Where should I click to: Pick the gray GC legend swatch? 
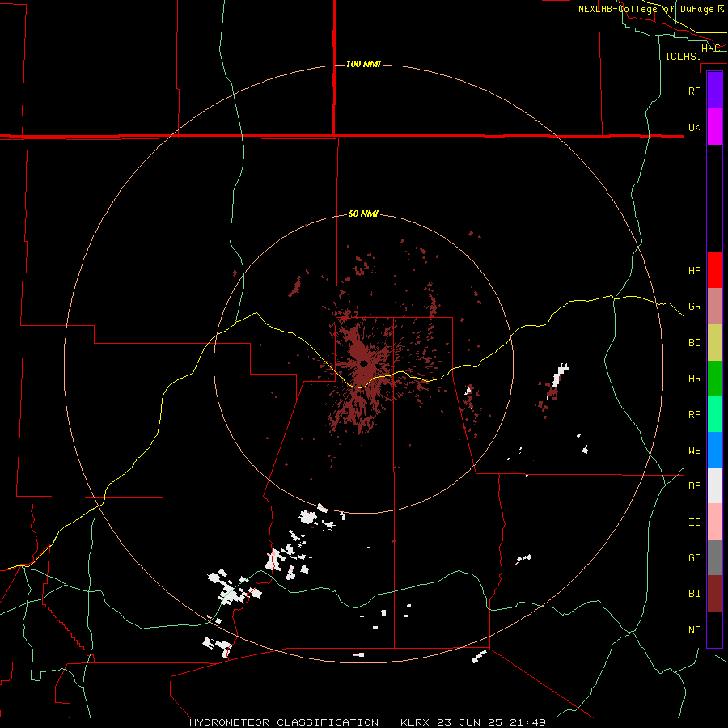point(714,557)
